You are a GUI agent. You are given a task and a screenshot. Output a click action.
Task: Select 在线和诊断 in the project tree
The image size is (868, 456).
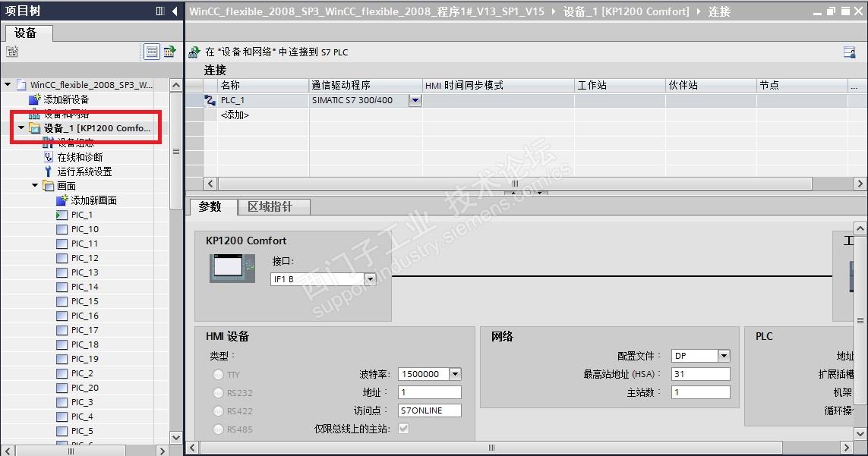pos(80,157)
